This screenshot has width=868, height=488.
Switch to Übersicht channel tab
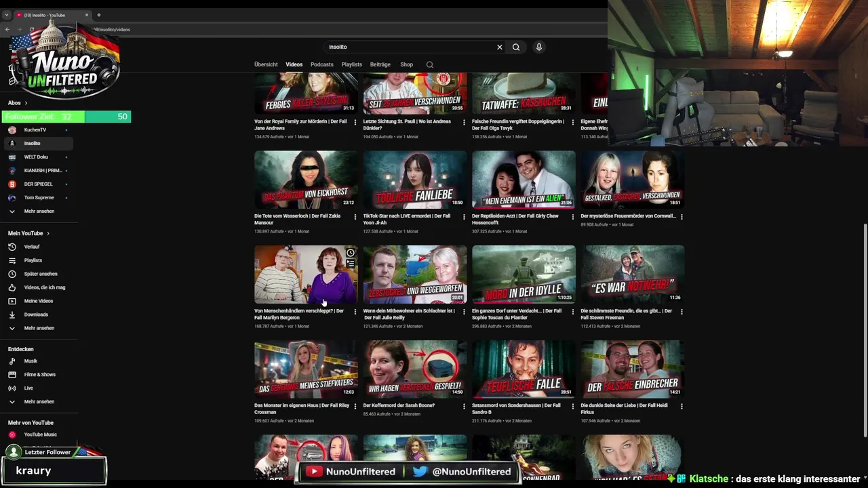[x=266, y=64]
